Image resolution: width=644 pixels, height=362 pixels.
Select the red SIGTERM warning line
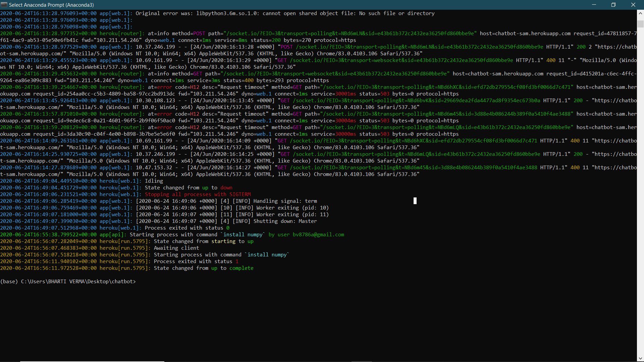(198, 194)
